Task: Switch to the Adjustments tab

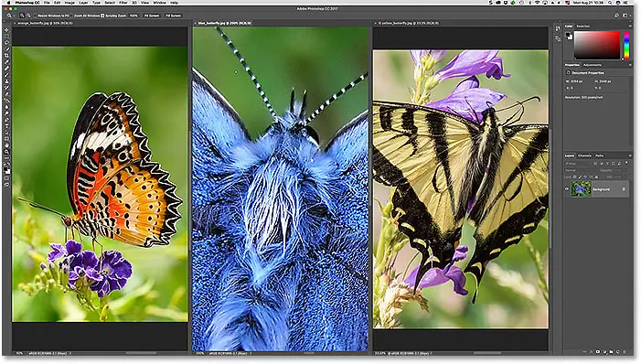Action: (593, 65)
